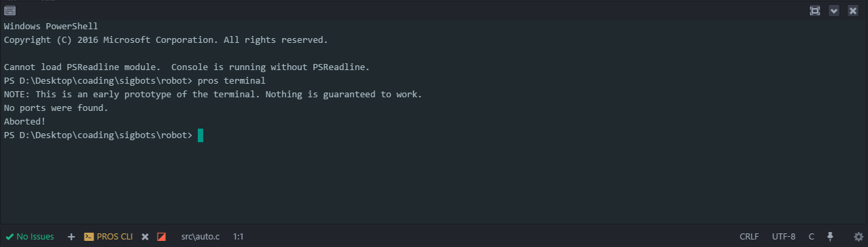Click the 'No ports were found.' output line
The height and width of the screenshot is (247, 868).
tap(56, 108)
